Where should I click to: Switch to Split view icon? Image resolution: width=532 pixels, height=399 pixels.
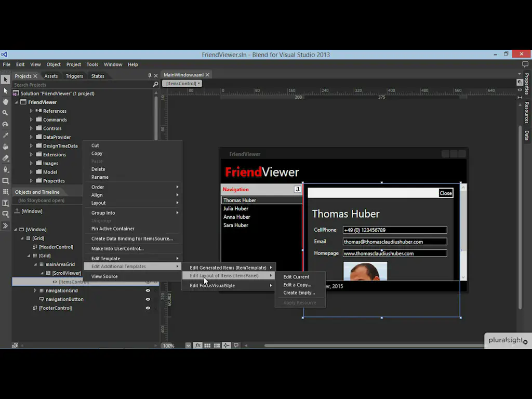pos(520,97)
